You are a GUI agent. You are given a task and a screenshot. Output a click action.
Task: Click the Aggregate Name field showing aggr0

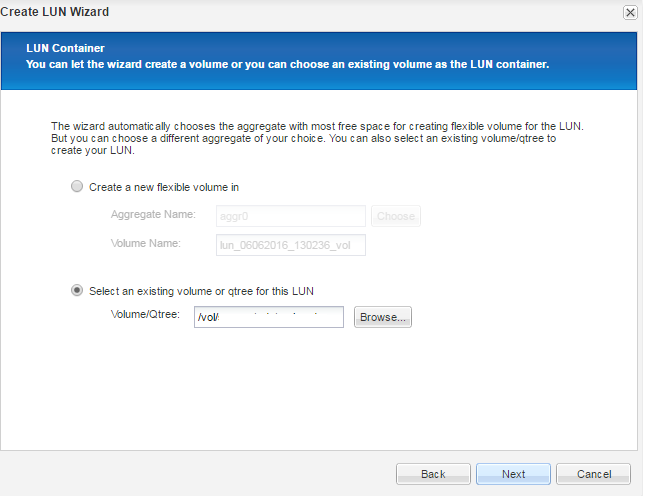pyautogui.click(x=290, y=216)
